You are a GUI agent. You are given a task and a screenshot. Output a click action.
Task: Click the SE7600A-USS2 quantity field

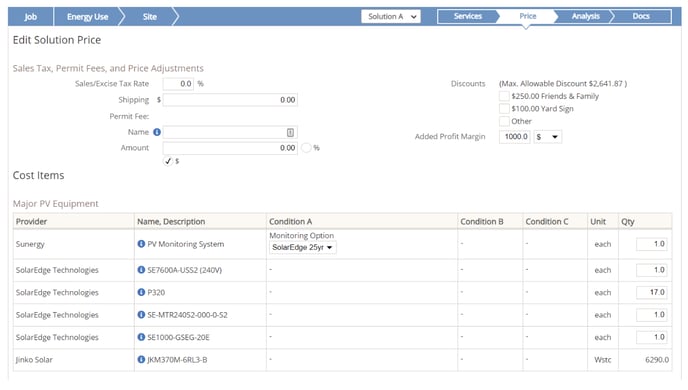coord(652,270)
